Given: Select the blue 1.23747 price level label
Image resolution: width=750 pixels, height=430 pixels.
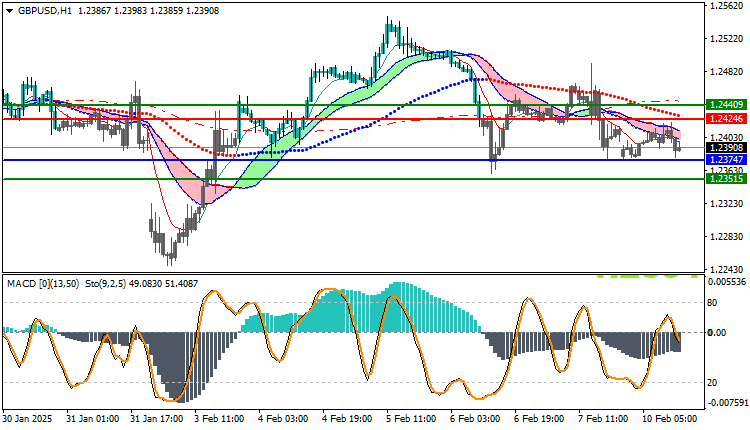Looking at the screenshot, I should (726, 160).
